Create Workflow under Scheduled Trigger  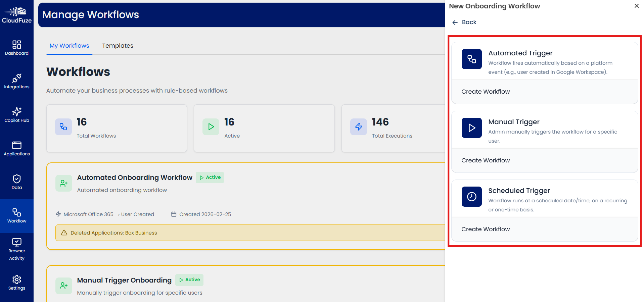pyautogui.click(x=485, y=229)
